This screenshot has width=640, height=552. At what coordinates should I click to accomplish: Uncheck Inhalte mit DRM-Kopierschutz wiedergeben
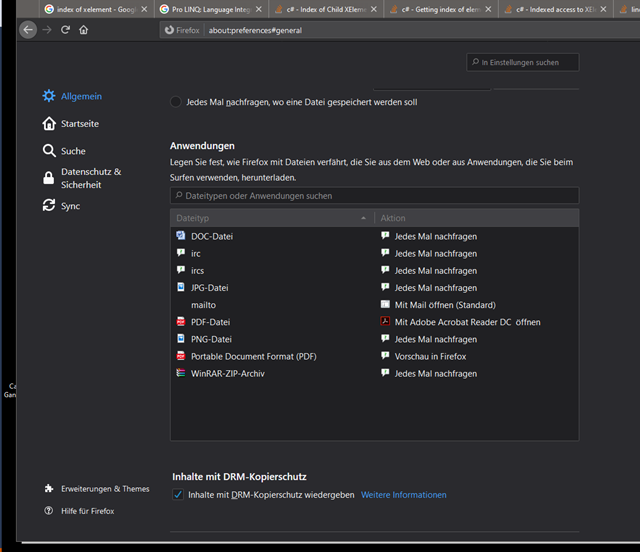point(178,495)
